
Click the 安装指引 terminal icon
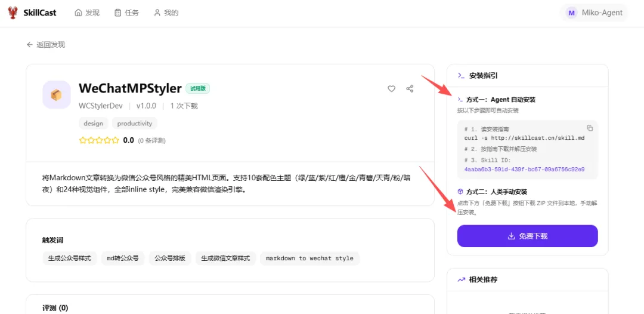pos(461,76)
